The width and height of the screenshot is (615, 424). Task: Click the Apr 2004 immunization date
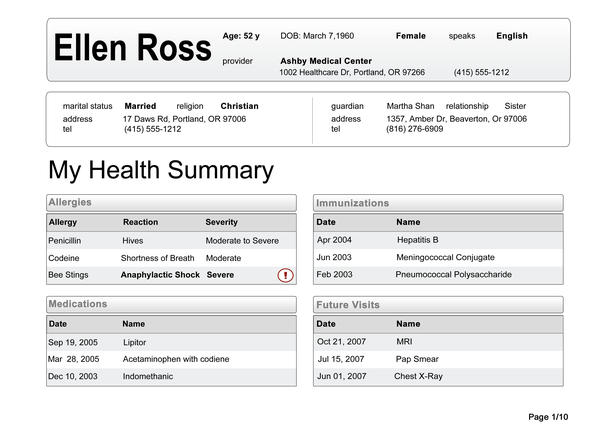pyautogui.click(x=334, y=240)
